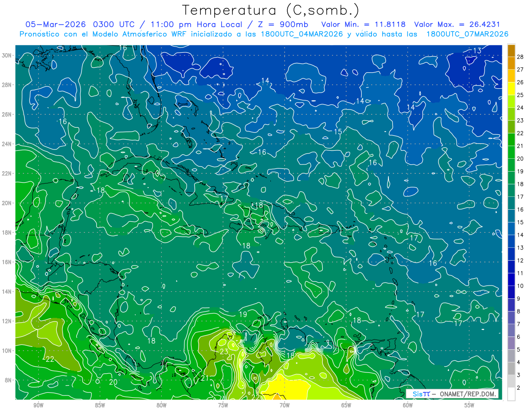Screen dimensions: 532x411
Task: Click the "8N" latitude axis label
Action: click(x=9, y=380)
